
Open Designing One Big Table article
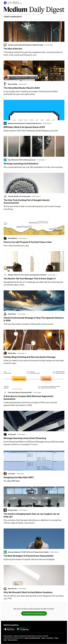pos(18,477)
